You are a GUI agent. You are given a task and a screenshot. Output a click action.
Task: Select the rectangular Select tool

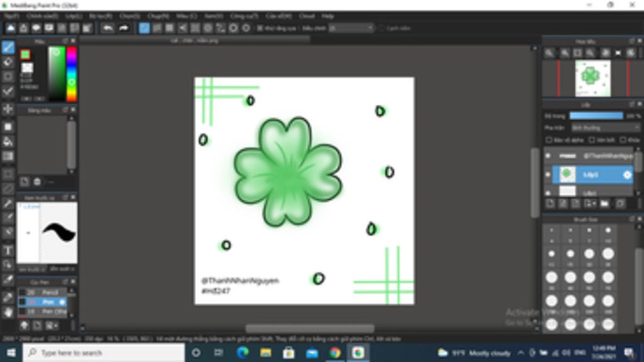point(8,174)
